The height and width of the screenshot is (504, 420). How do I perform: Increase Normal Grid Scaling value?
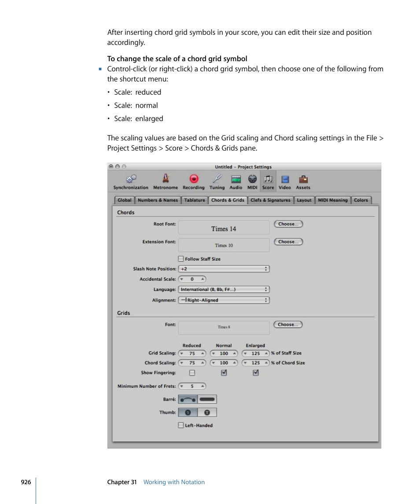(x=235, y=353)
